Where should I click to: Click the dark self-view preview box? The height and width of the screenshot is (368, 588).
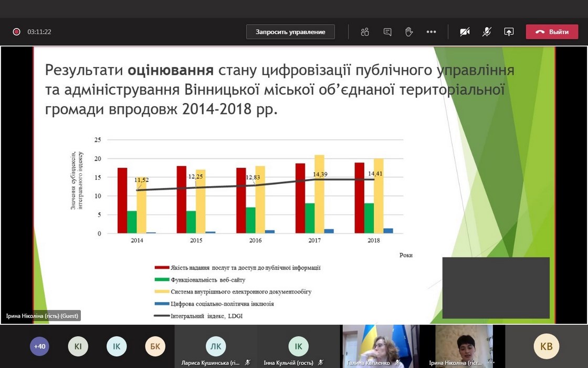(496, 288)
